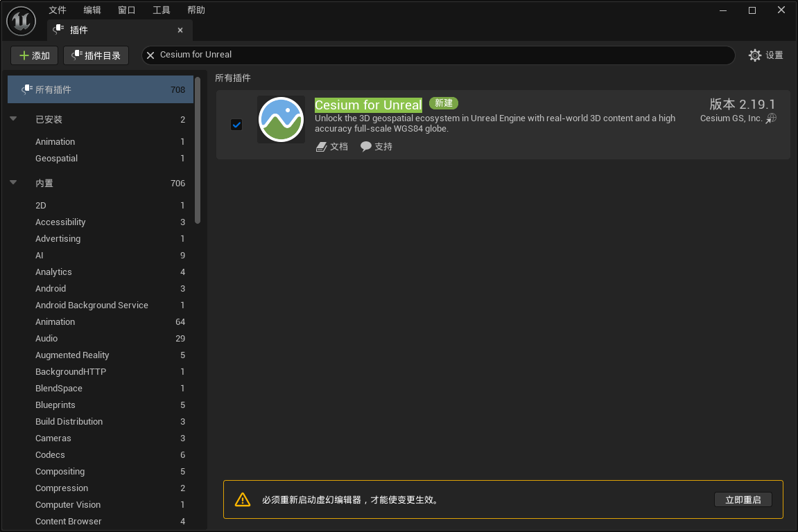Viewport: 798px width, 532px height.
Task: Click the 新建 new badge on the plugin
Action: coord(444,103)
